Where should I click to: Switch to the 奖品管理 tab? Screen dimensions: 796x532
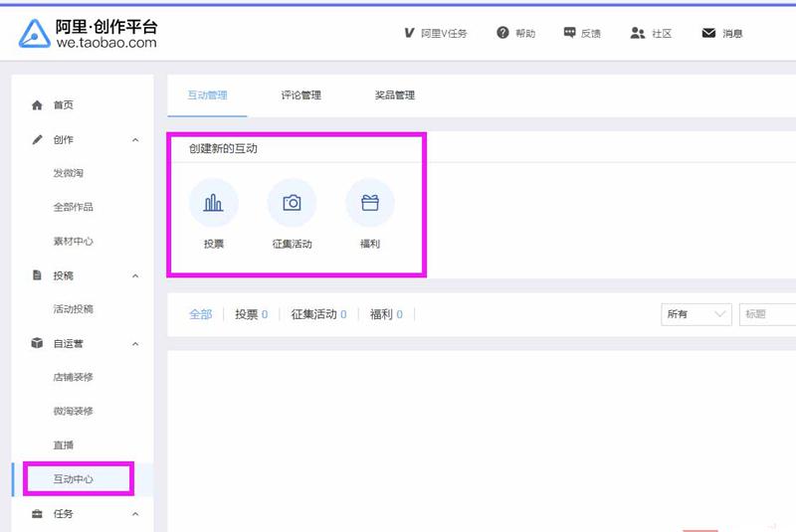[x=395, y=94]
